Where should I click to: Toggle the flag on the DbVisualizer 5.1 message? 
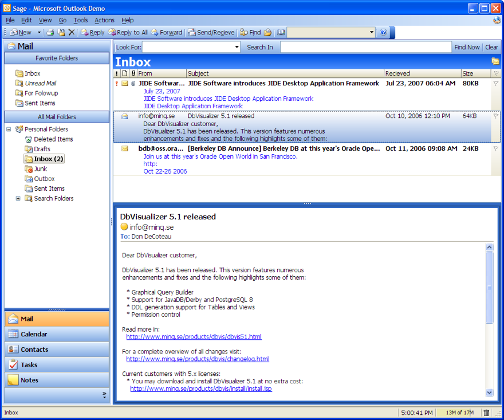(496, 116)
